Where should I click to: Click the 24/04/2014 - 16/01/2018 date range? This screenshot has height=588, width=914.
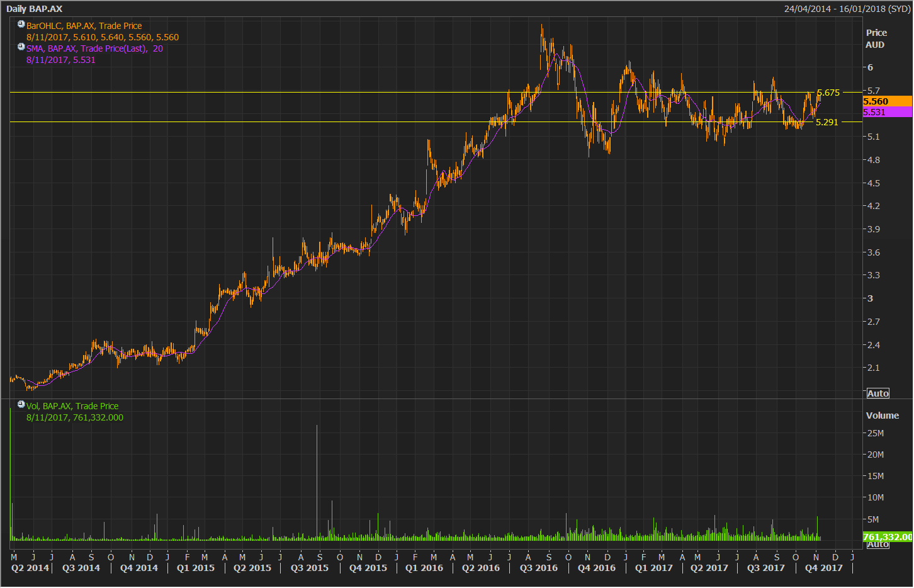click(x=847, y=9)
